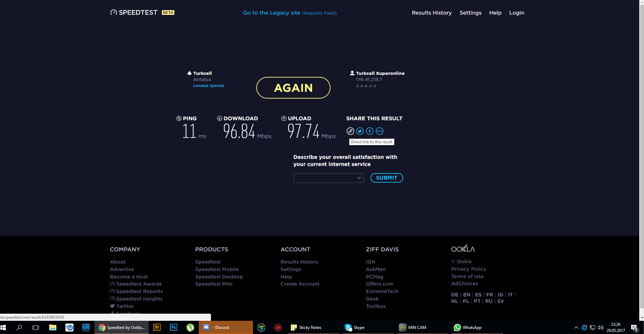Open Create Account footer link

(x=300, y=284)
